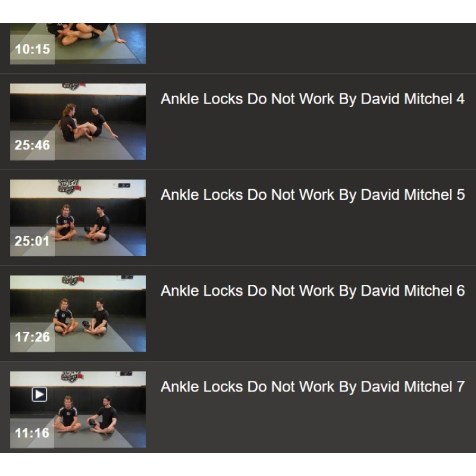Click the play icon on video 7 thumbnail

[39, 394]
